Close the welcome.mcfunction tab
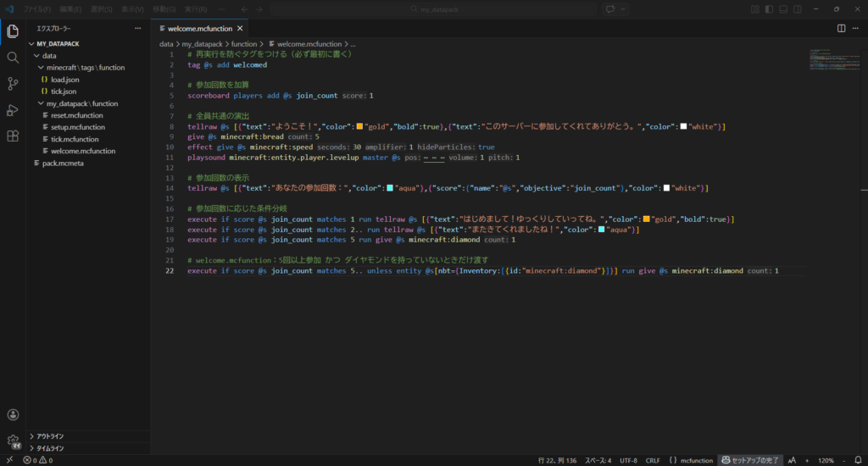 [x=240, y=28]
